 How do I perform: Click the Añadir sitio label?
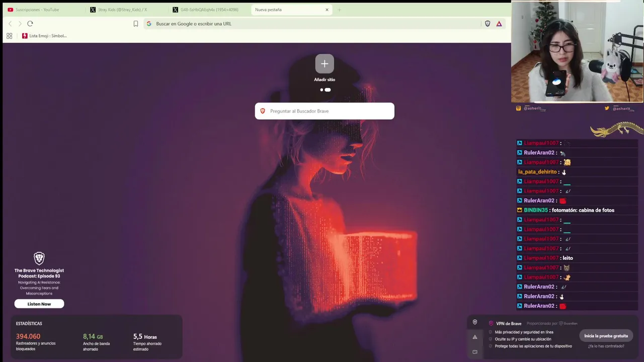pyautogui.click(x=325, y=79)
